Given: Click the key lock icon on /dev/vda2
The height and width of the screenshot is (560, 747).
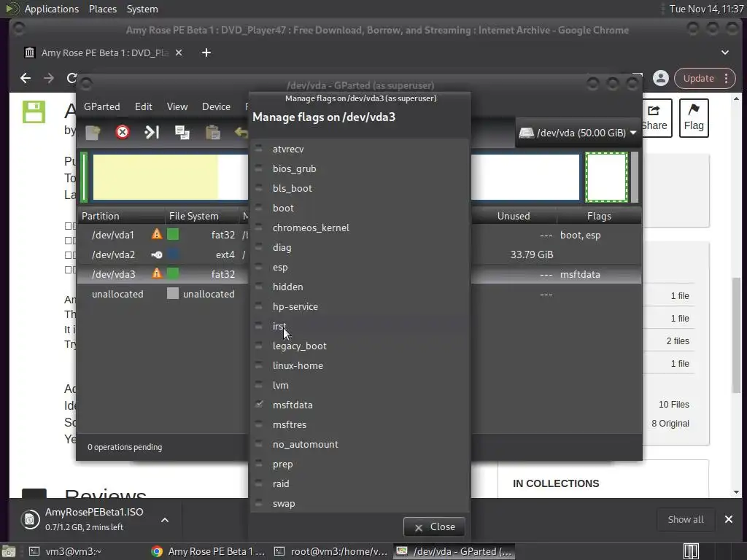Looking at the screenshot, I should [156, 254].
